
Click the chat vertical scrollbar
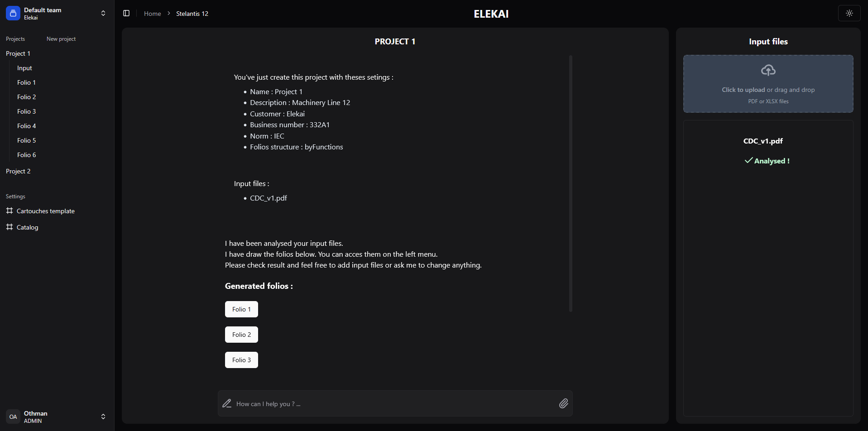tap(571, 183)
